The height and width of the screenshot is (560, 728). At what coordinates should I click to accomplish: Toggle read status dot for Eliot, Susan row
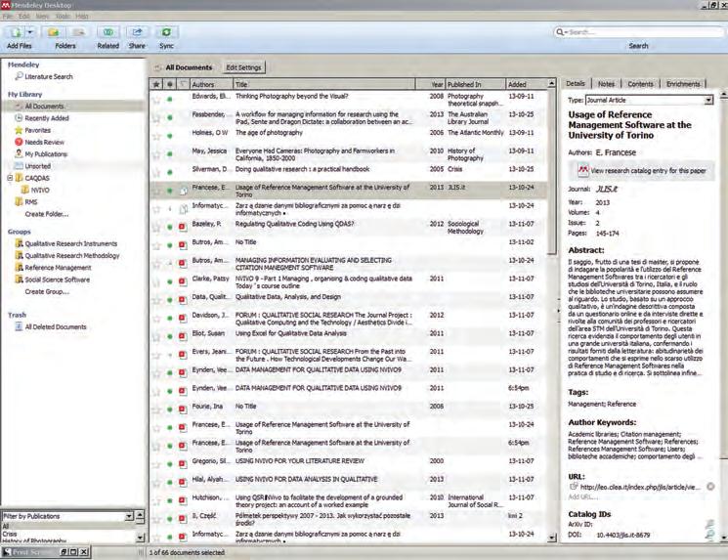coord(170,336)
